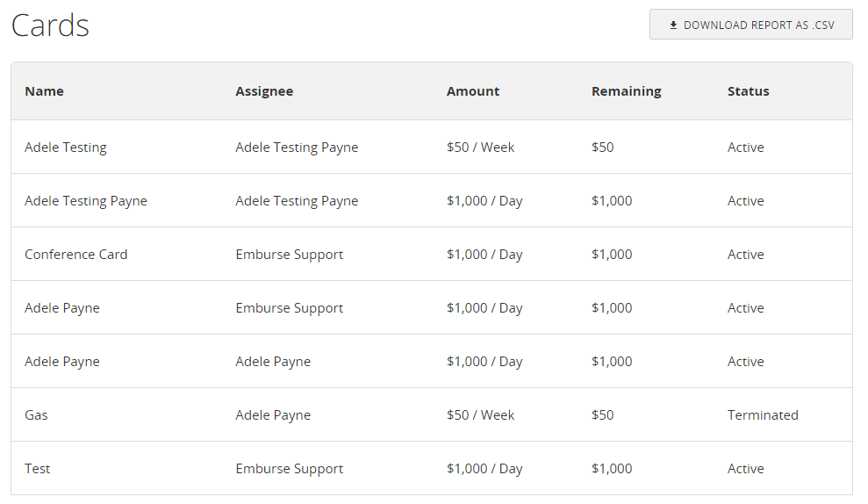Open the Gas card row
This screenshot has width=868, height=504.
pyautogui.click(x=432, y=414)
